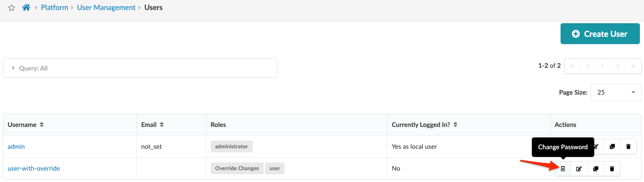Go to the next page arrow
This screenshot has width=644, height=182.
(x=618, y=66)
